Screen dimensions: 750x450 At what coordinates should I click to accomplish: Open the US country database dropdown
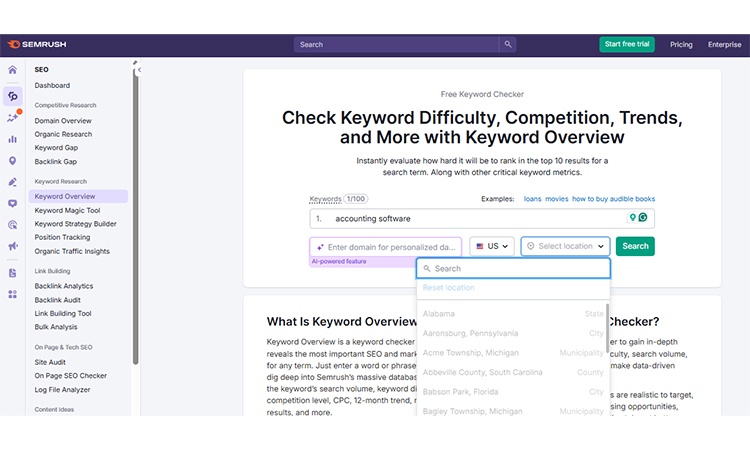click(x=492, y=246)
